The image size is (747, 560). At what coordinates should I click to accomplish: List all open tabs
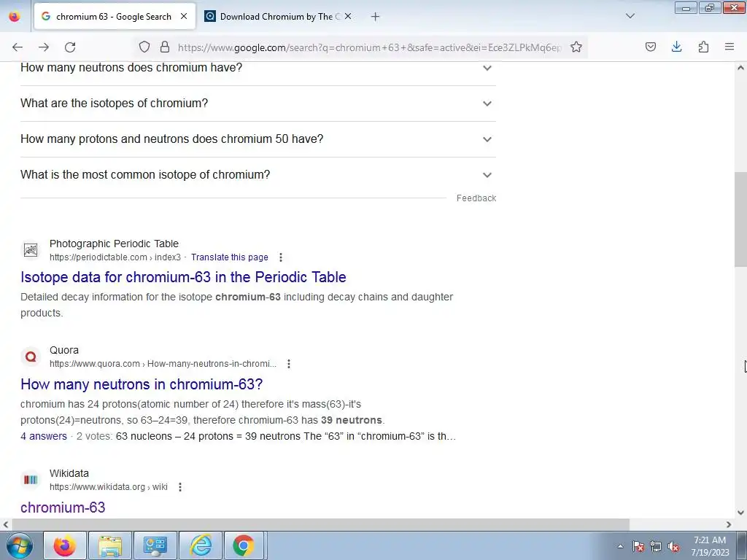tap(630, 16)
